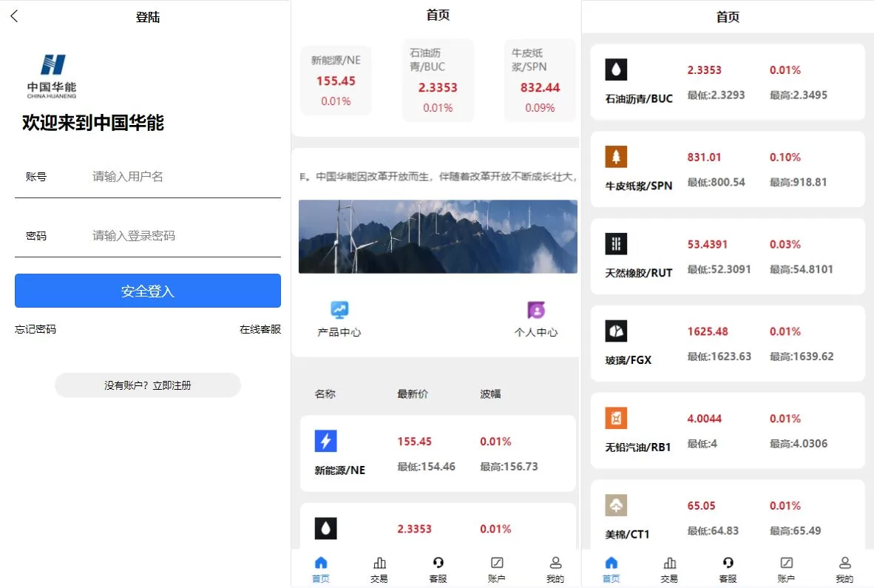Click 没有账户？立即注册 register button
Viewport: 874px width, 588px height.
pos(148,385)
